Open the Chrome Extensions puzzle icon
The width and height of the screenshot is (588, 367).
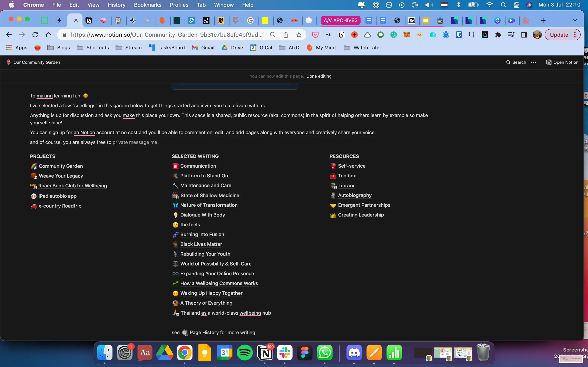(x=498, y=35)
